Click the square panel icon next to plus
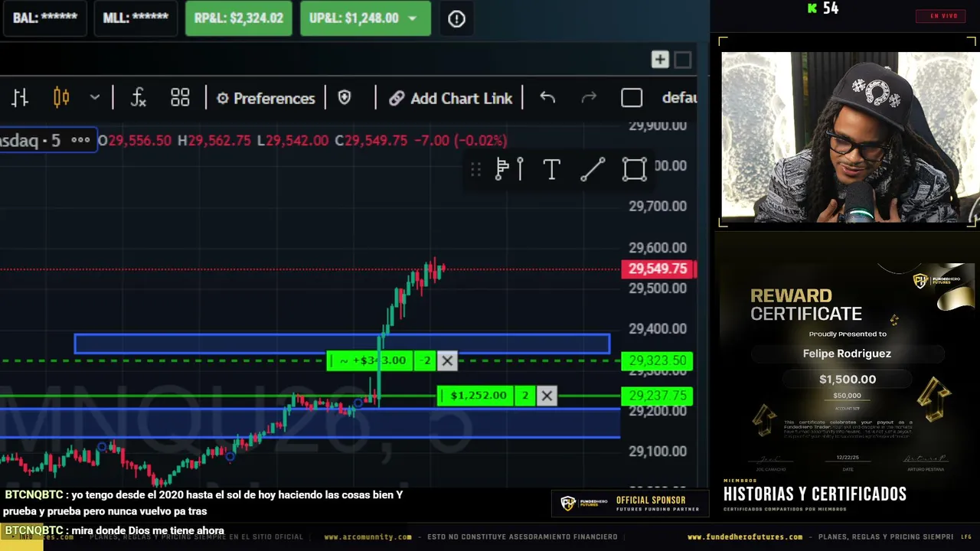Image resolution: width=980 pixels, height=551 pixels. coord(683,60)
